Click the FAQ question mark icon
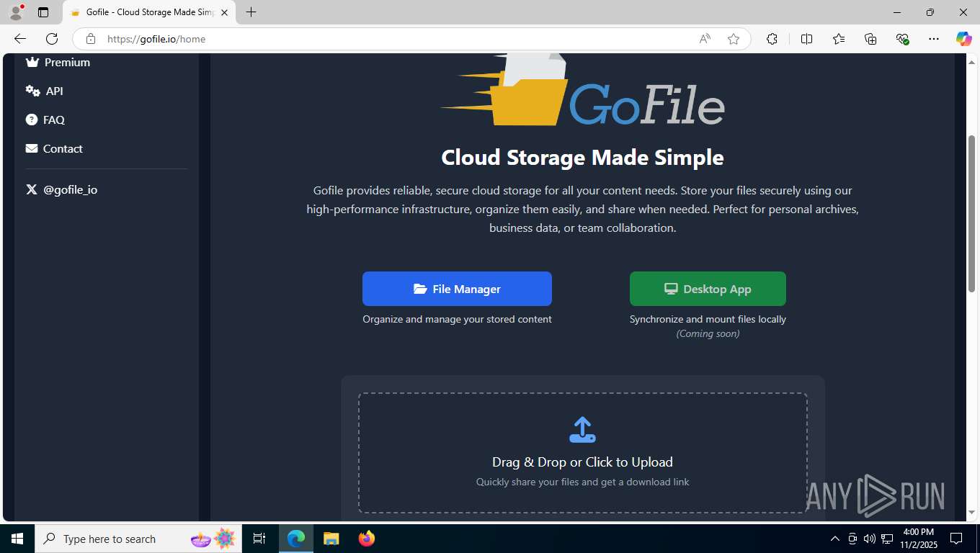 31,120
